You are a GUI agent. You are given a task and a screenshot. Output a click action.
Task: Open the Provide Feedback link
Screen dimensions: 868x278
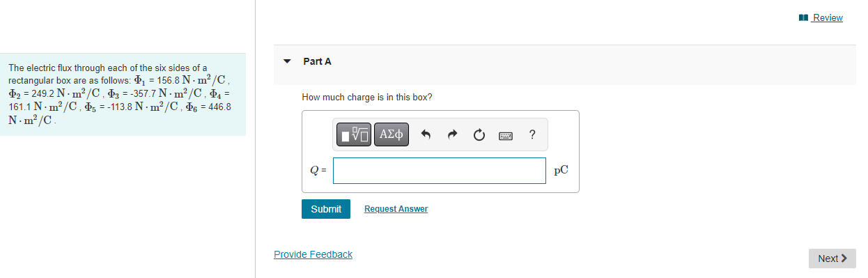pos(313,254)
